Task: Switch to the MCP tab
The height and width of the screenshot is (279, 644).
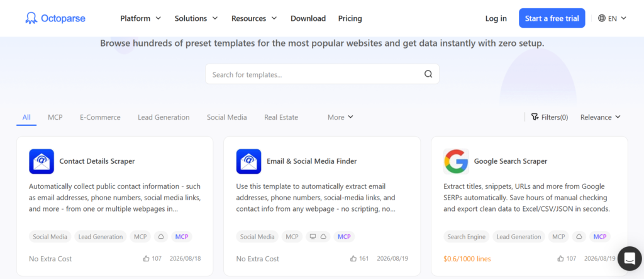Action: tap(55, 117)
